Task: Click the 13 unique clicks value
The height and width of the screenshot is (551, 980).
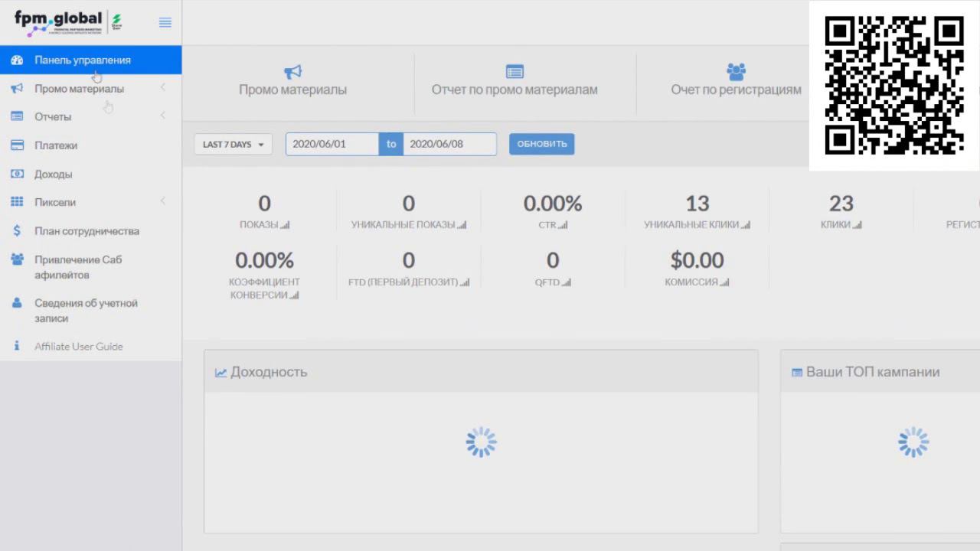Action: 697,204
